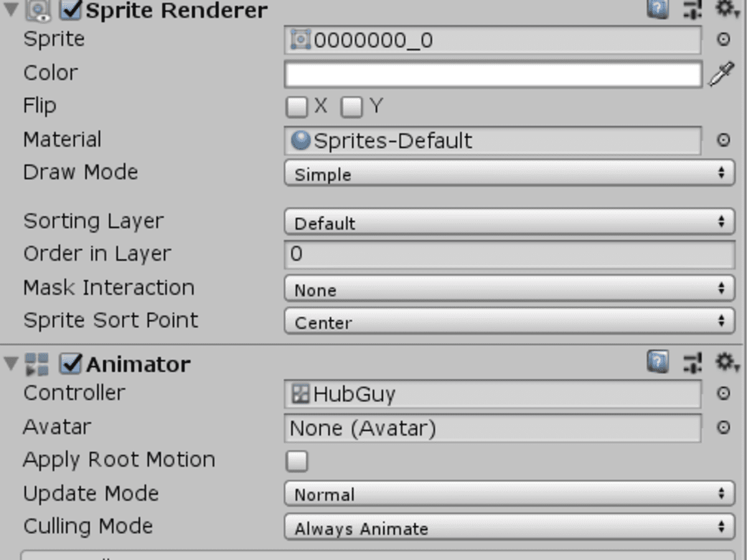Enable Apply Root Motion on the Animator
747x560 pixels.
(x=296, y=460)
